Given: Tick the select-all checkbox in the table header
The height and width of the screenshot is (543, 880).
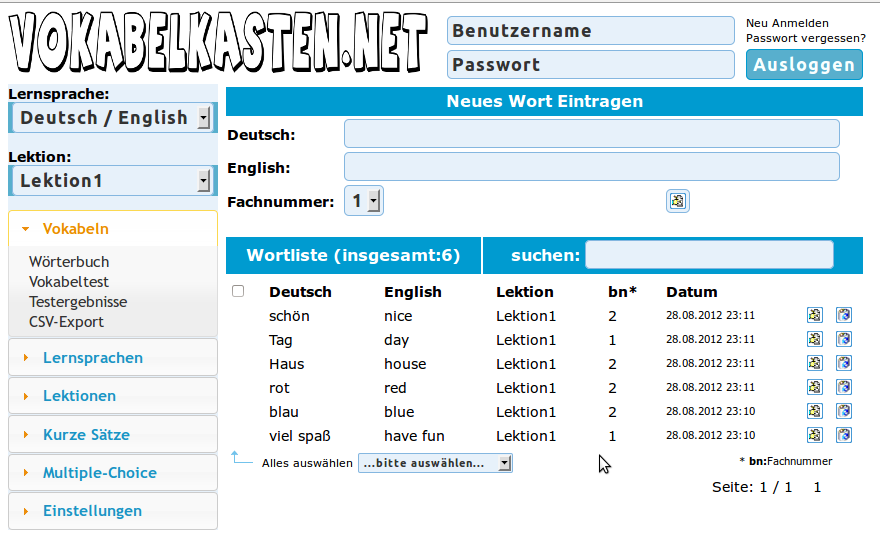Looking at the screenshot, I should click(x=238, y=292).
